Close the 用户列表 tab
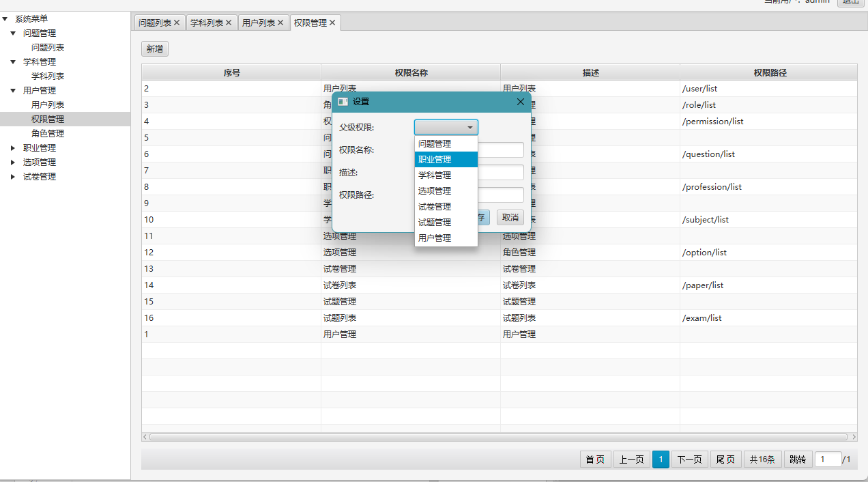868x482 pixels. click(280, 23)
